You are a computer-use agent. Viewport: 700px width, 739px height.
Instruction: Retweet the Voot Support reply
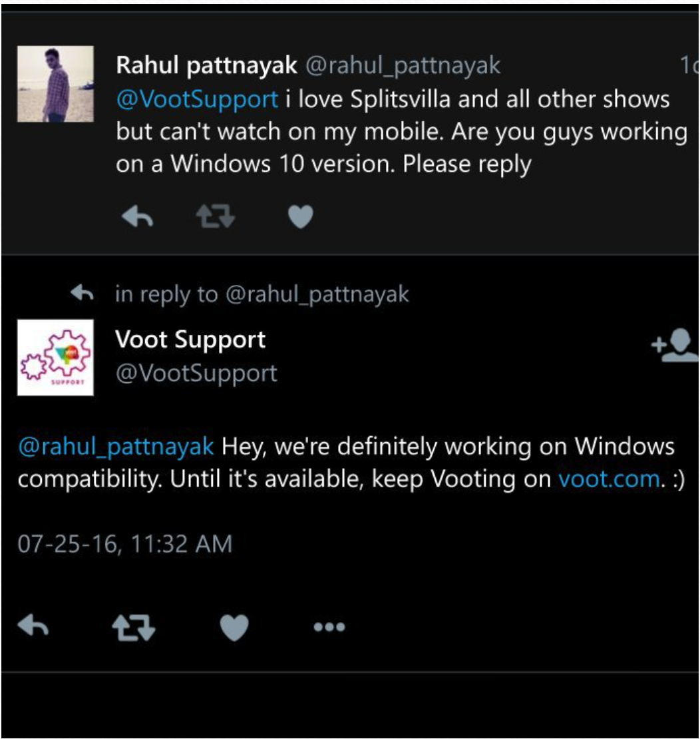click(134, 627)
